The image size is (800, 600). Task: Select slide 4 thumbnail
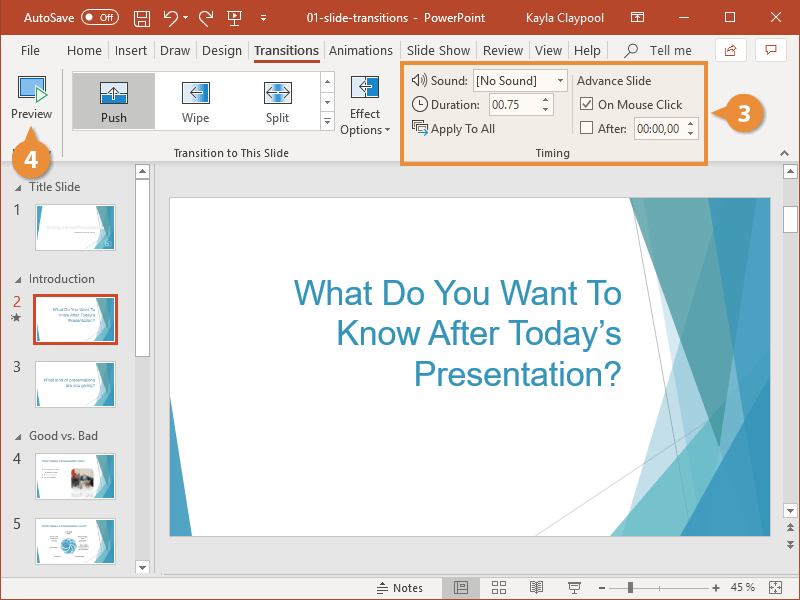coord(75,477)
